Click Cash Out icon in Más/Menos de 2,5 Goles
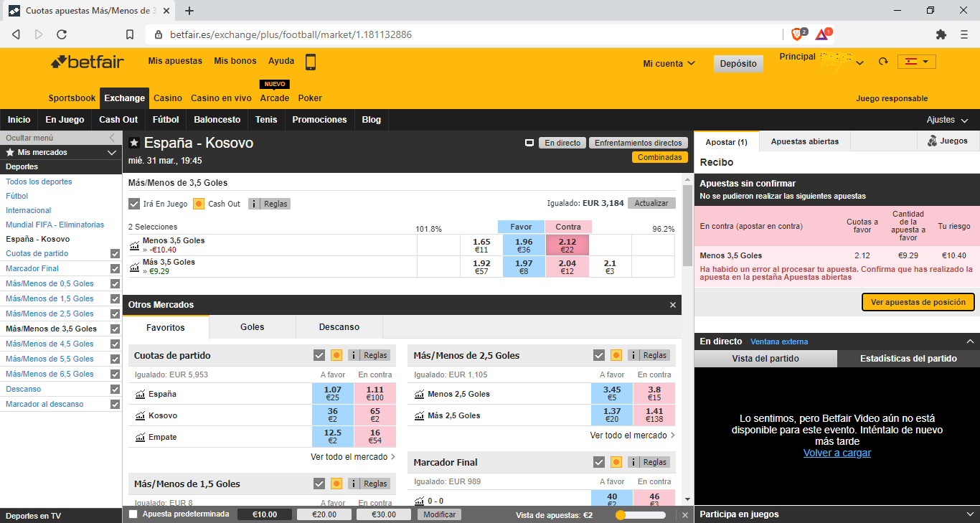The image size is (980, 523). 616,355
